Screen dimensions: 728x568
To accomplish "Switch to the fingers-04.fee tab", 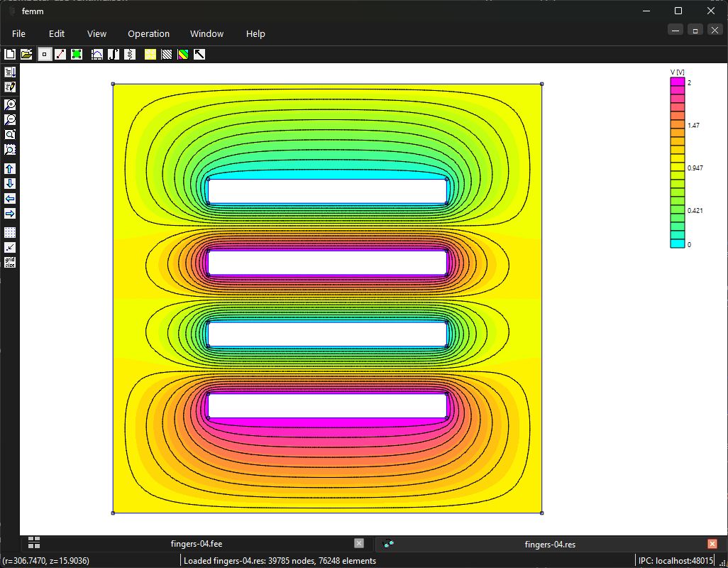I will click(x=197, y=544).
